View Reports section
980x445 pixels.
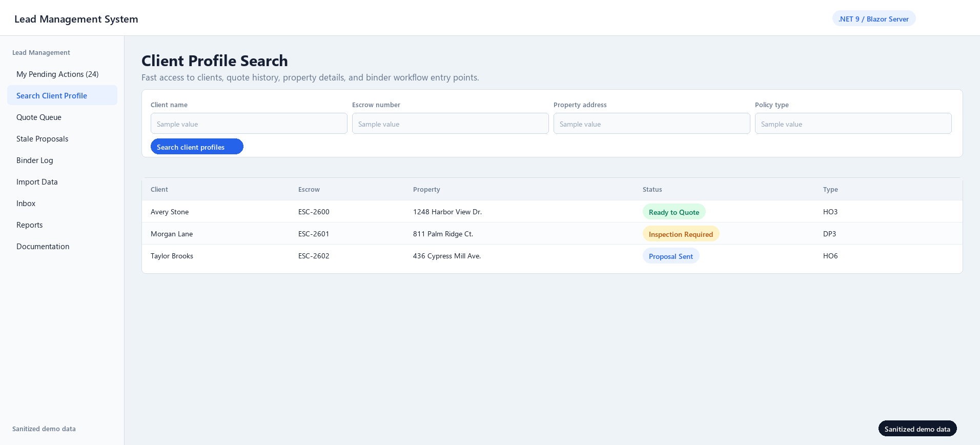pos(62,225)
